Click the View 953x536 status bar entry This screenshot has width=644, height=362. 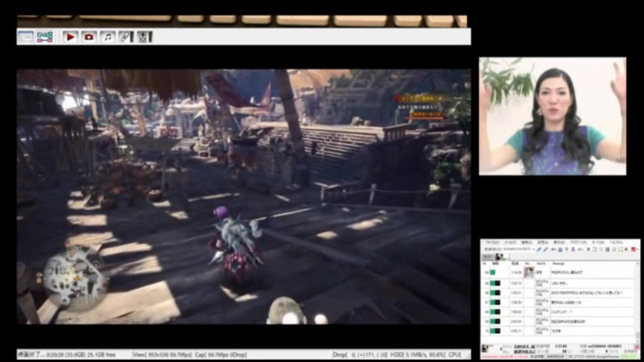pos(162,355)
